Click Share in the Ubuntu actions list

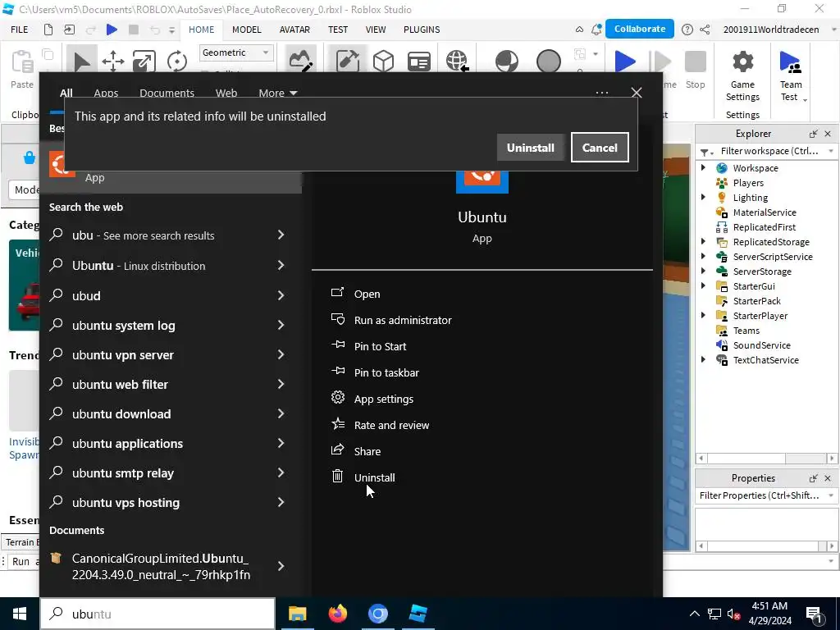click(367, 451)
